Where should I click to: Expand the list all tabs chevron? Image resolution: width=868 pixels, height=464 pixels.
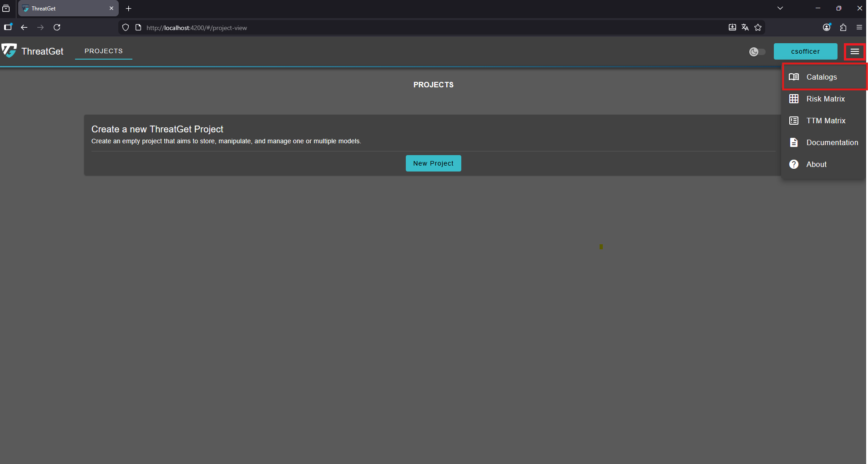(x=780, y=8)
